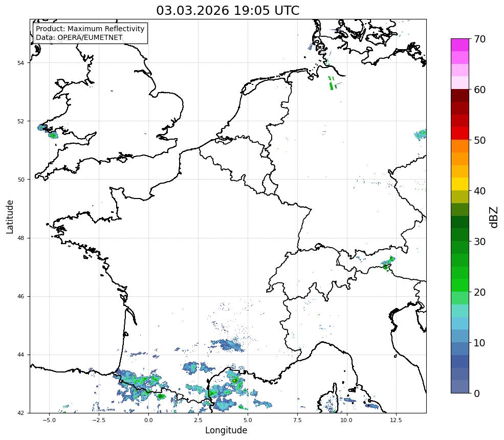Click the latitude tick label 52
This screenshot has width=504, height=440.
point(20,121)
